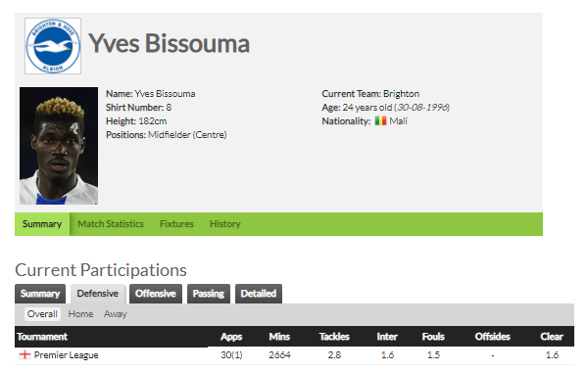View the Detailed stats tab

point(259,294)
